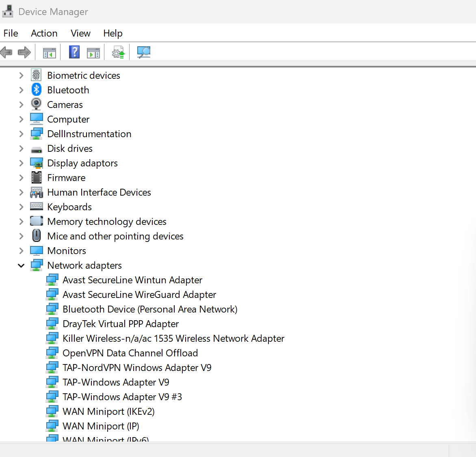This screenshot has height=457, width=476.
Task: Select Avast SecureLine WireGuard Adapter
Action: point(139,295)
